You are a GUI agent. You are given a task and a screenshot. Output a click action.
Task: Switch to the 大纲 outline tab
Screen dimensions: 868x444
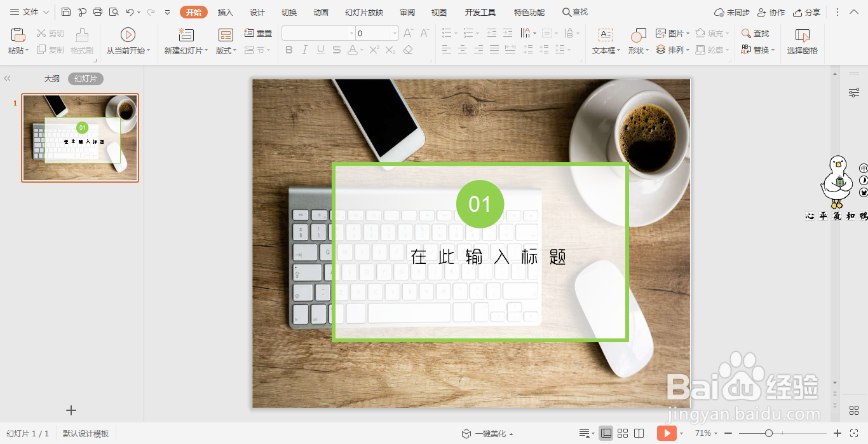click(x=51, y=78)
